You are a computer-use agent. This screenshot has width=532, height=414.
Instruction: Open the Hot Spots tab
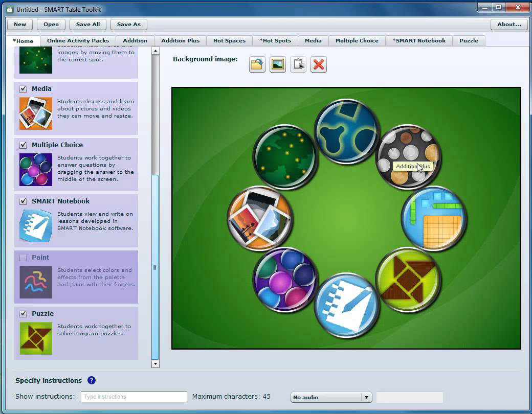275,41
